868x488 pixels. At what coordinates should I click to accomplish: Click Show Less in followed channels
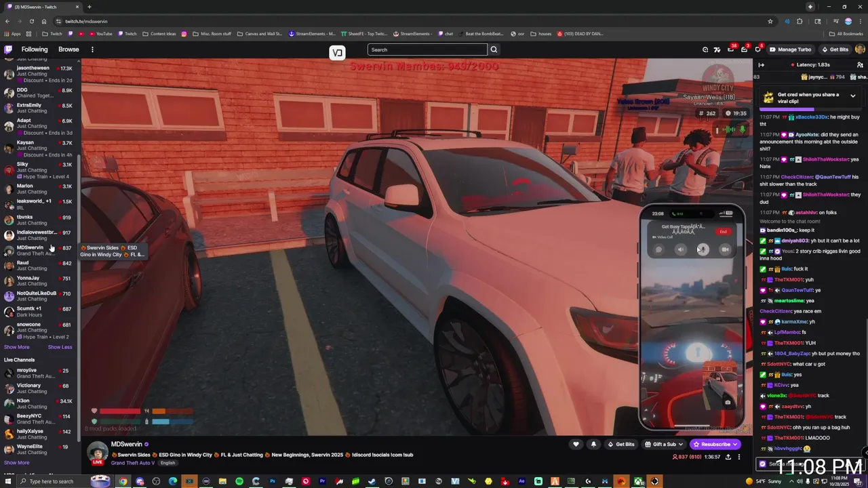(60, 347)
